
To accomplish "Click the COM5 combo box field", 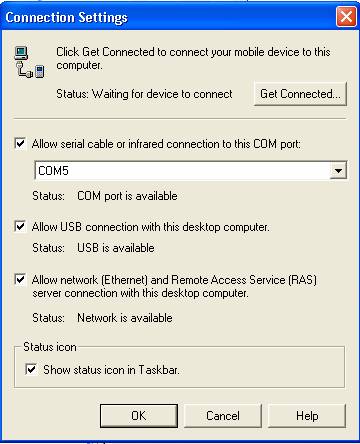I will [x=191, y=171].
